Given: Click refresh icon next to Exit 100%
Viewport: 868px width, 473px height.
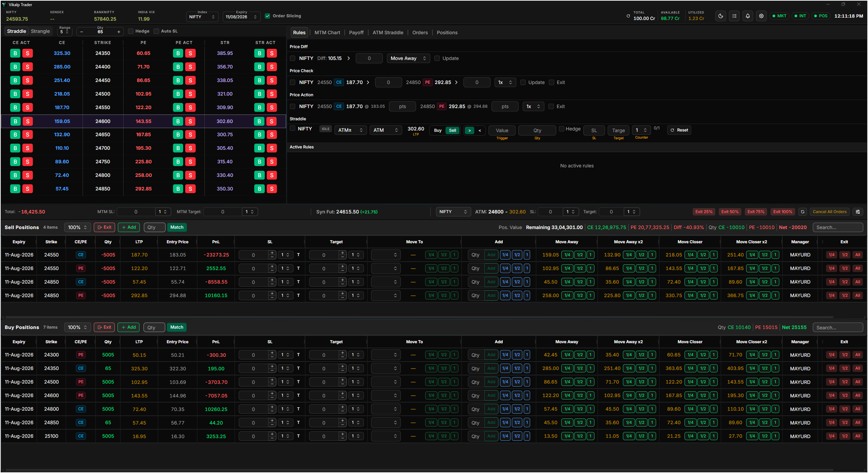Looking at the screenshot, I should (x=803, y=212).
